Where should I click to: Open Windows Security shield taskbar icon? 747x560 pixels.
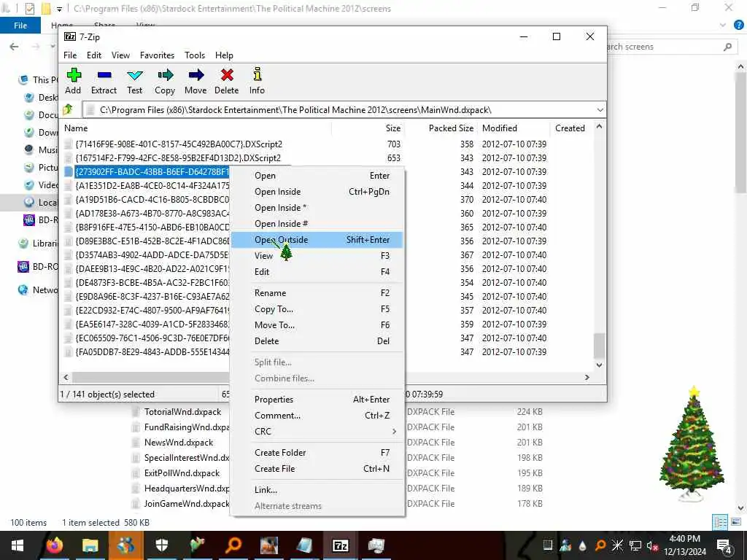coord(161,545)
